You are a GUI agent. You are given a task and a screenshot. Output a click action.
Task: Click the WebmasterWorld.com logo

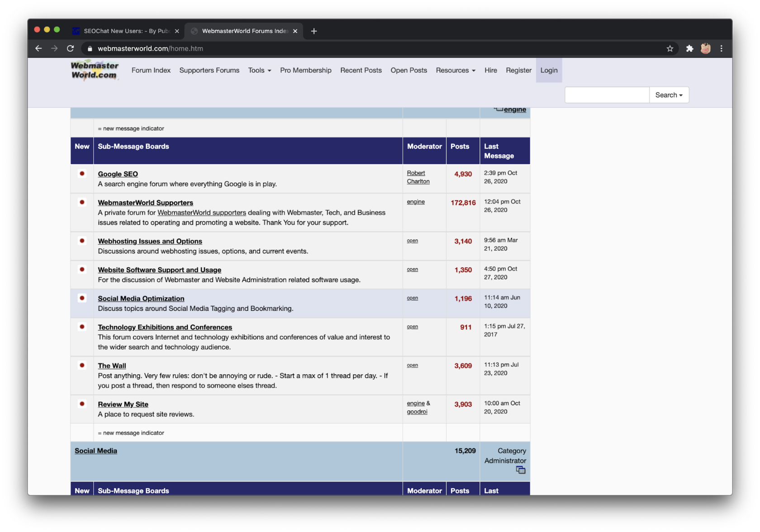pyautogui.click(x=95, y=70)
